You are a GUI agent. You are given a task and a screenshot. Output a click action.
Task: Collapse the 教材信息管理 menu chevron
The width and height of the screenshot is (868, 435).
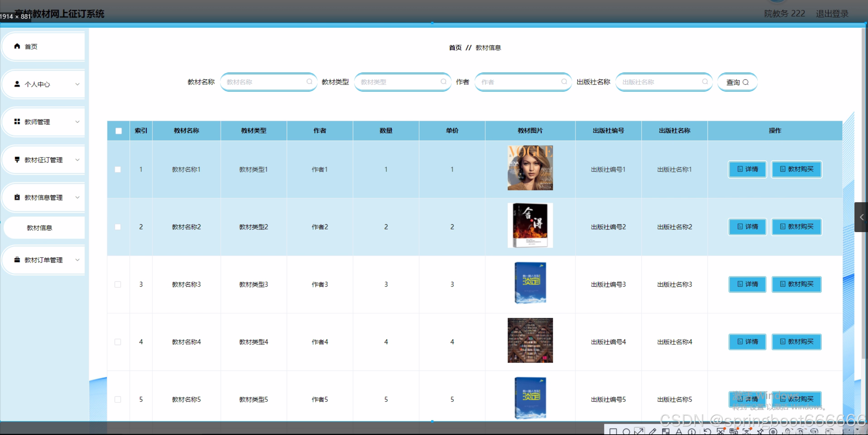[x=77, y=197]
